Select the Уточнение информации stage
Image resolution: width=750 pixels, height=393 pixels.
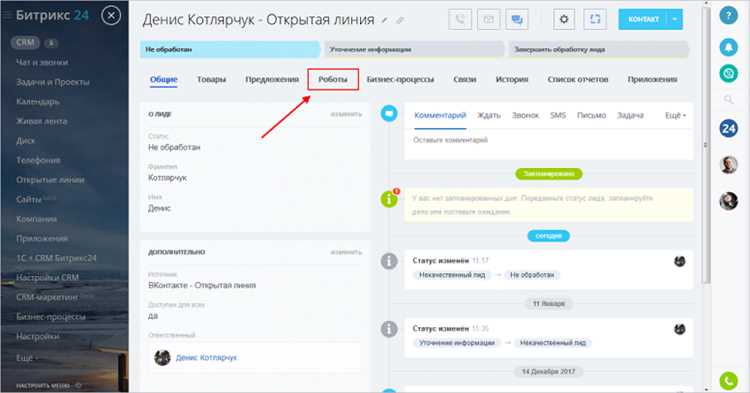414,50
